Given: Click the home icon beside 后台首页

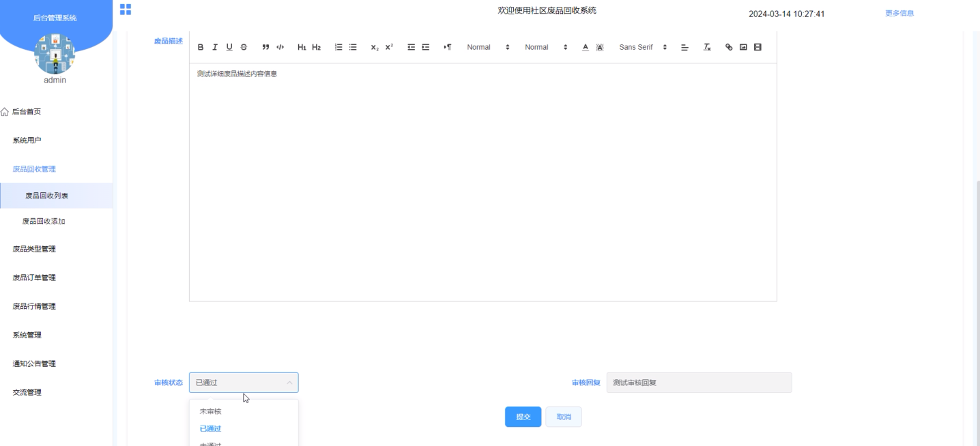Looking at the screenshot, I should coord(5,112).
